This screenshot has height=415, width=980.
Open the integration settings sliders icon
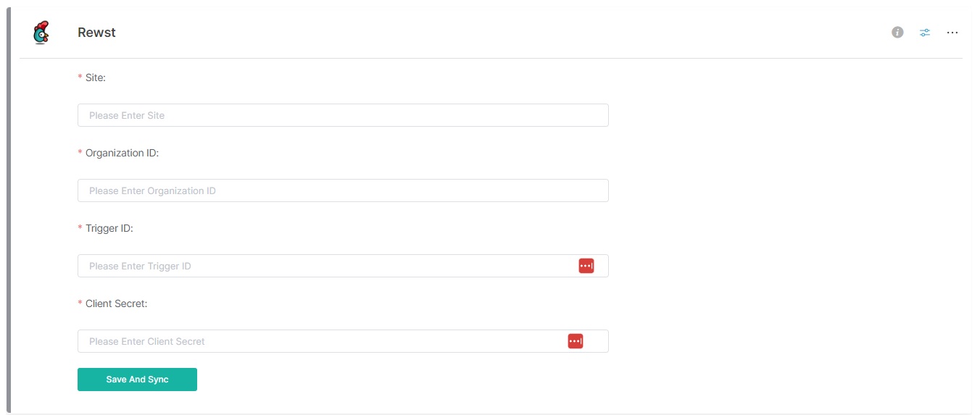coord(925,33)
